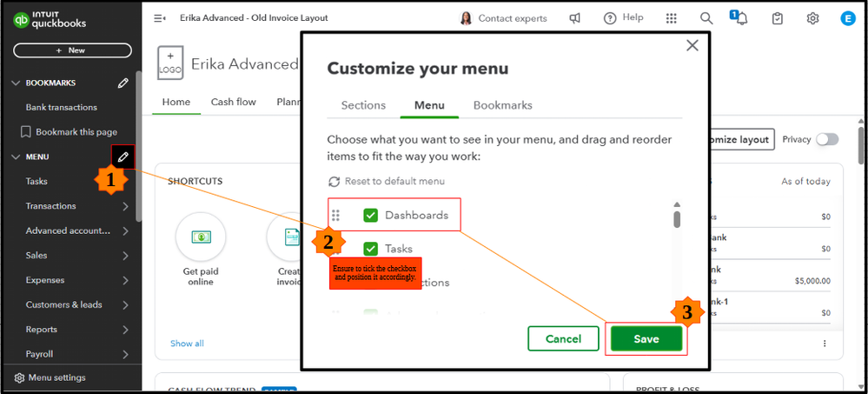Open the settings gear icon
Image resolution: width=868 pixels, height=394 pixels.
click(x=812, y=18)
